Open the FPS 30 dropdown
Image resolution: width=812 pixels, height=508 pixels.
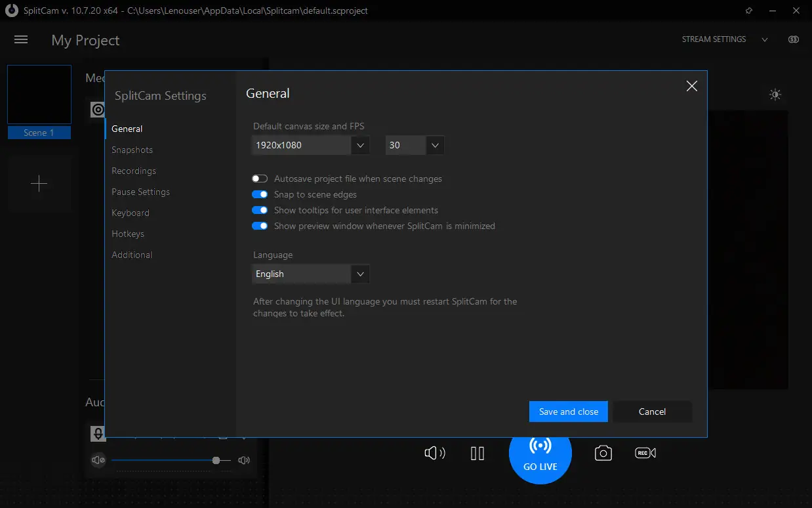click(415, 145)
